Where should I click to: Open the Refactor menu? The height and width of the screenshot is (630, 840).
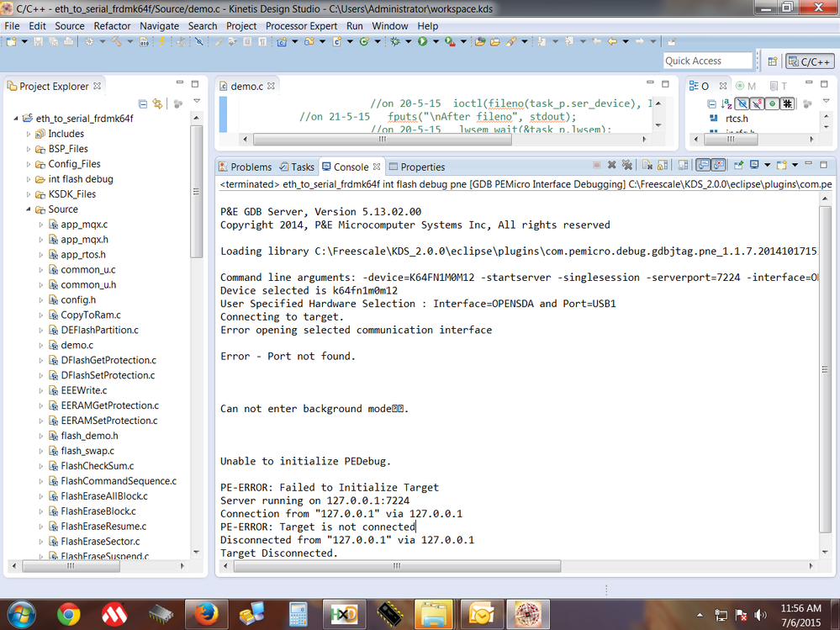click(112, 26)
